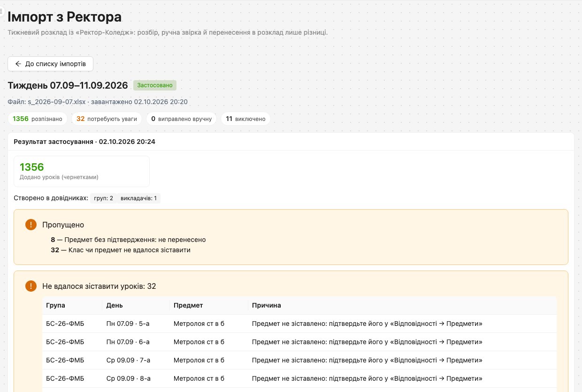Select the "32 потребують уваги" chip

coord(107,119)
